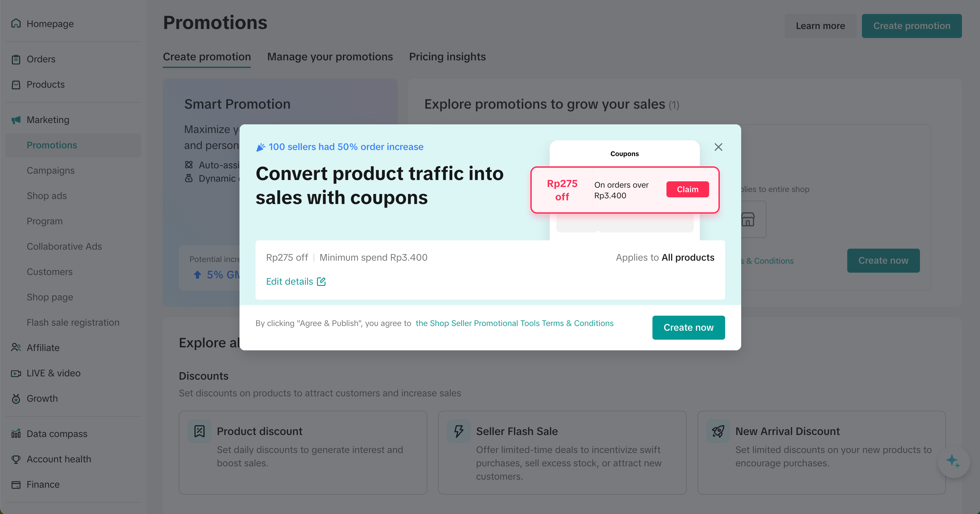The height and width of the screenshot is (514, 980).
Task: Click the Claim coupon button
Action: (687, 189)
